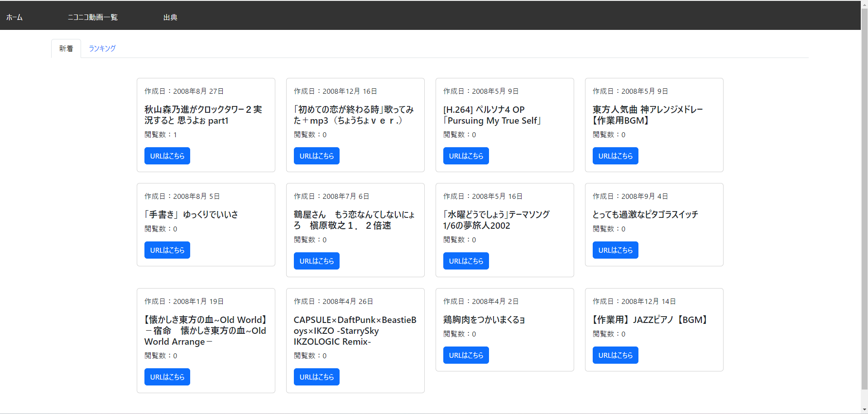Viewport: 868px width, 414px height.
Task: Click URLはこちら for 秋山森乃進がクロックタワー２実況
Action: tap(167, 155)
